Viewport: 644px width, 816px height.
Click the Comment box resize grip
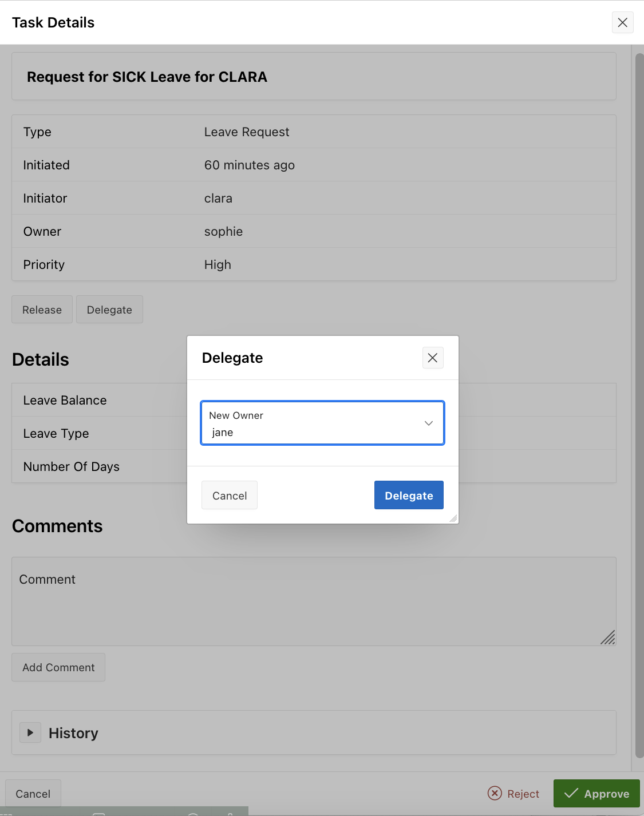click(x=608, y=637)
